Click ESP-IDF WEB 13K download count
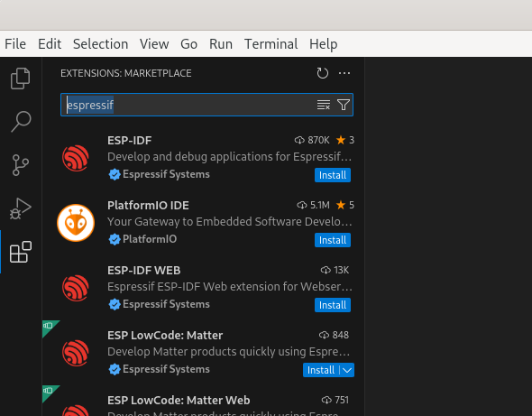This screenshot has height=416, width=532. (335, 270)
